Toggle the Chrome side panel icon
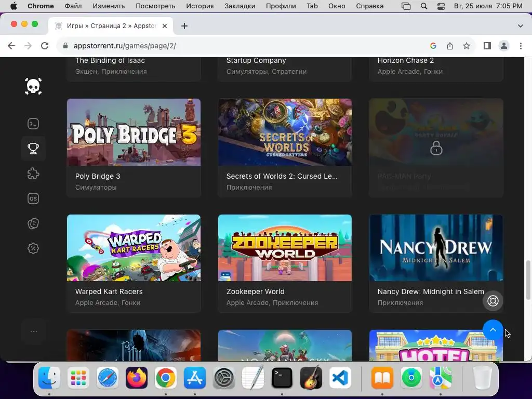The width and height of the screenshot is (532, 399). pos(487,46)
